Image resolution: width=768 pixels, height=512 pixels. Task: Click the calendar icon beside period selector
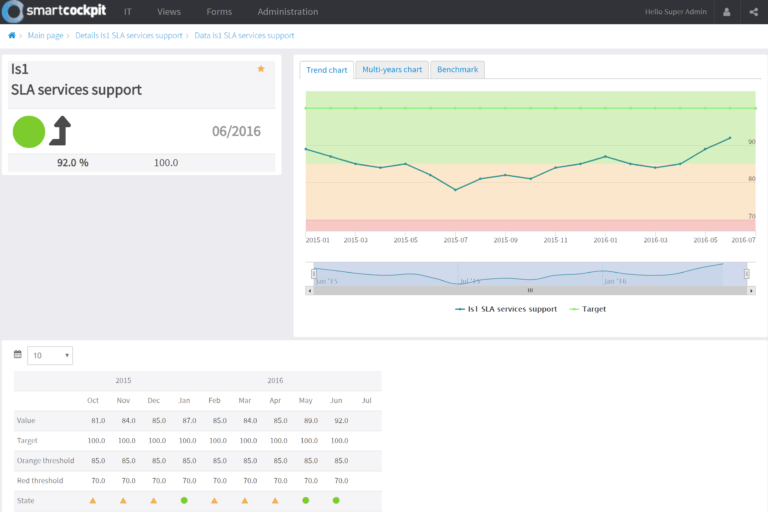point(18,354)
